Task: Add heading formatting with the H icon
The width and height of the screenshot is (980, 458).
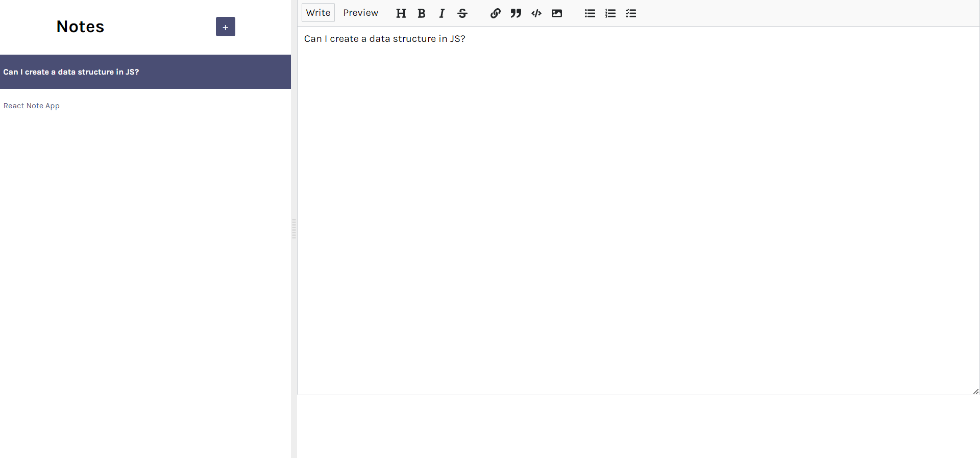Action: click(x=401, y=13)
